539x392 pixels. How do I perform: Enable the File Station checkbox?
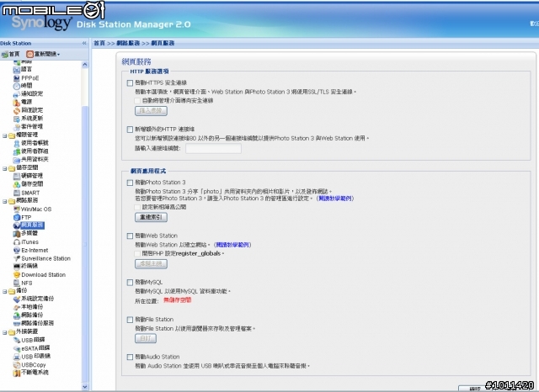coord(130,320)
